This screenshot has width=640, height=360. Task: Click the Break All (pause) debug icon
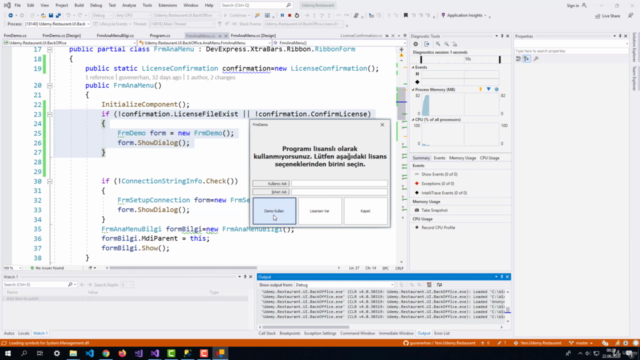click(282, 16)
